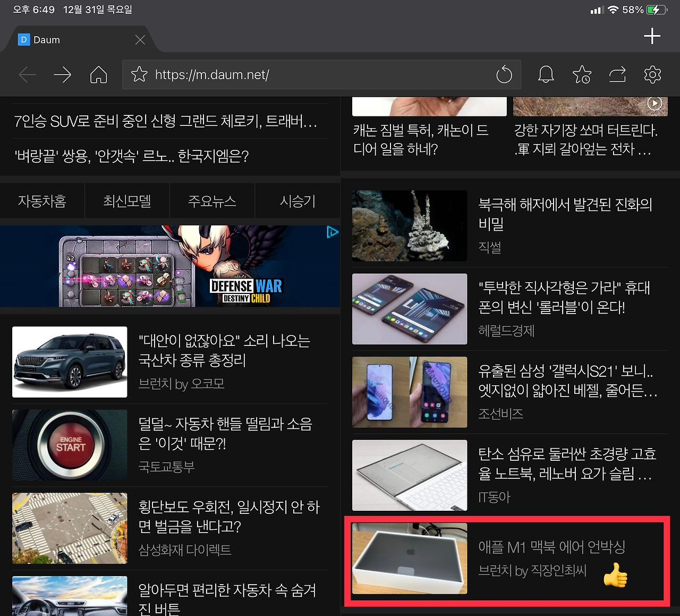Open article 캐논 짐벌 특허

421,140
